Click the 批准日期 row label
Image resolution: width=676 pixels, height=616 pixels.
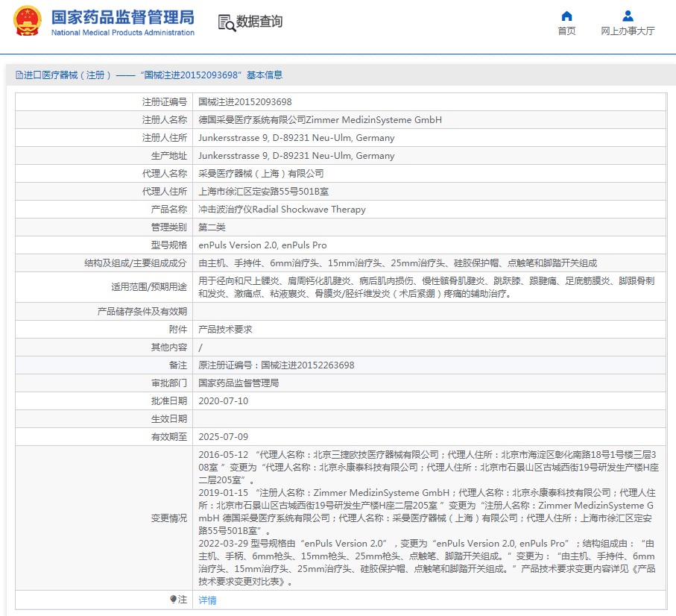(x=169, y=401)
